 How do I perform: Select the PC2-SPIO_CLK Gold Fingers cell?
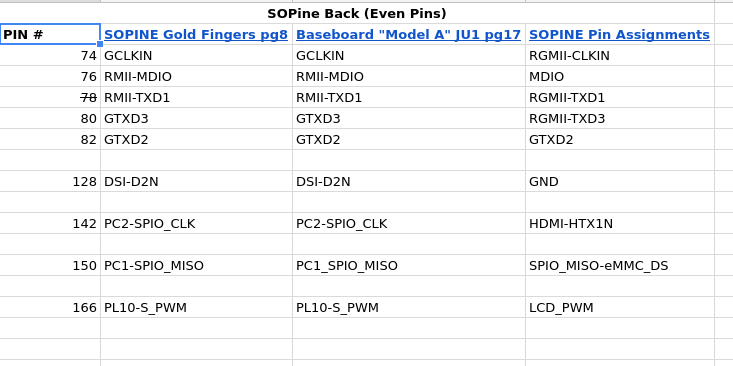tap(196, 223)
